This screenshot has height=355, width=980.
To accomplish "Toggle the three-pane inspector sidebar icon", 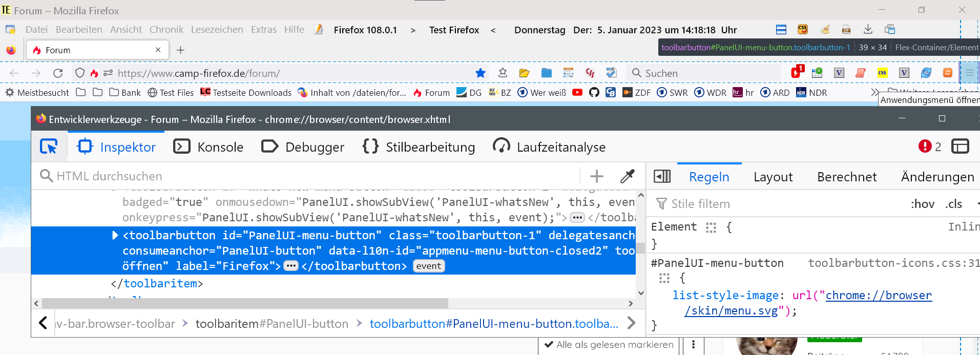I will coord(662,177).
